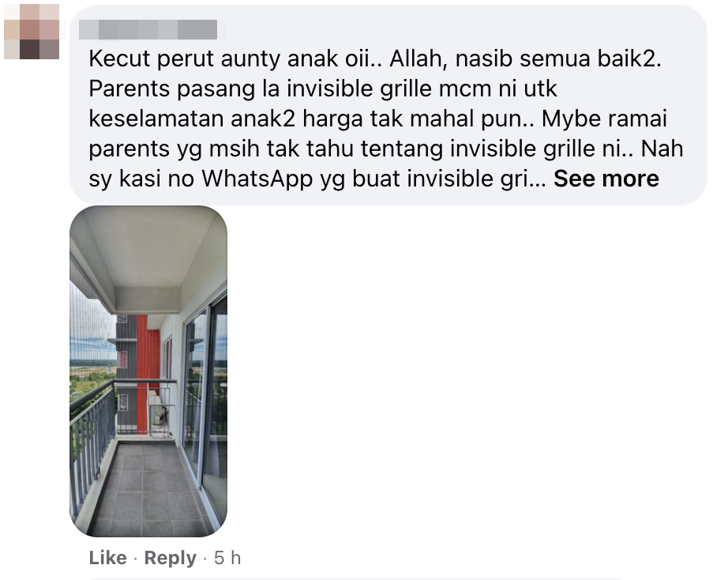Screen dimensions: 728x580
Task: Reply to this comment
Action: coord(170,558)
